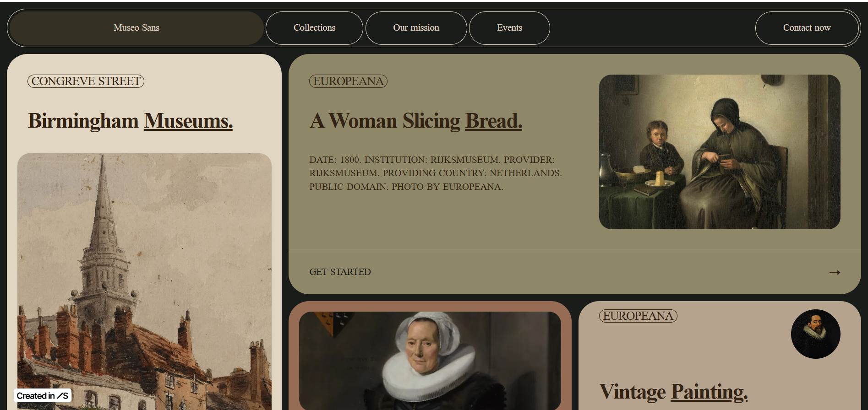Click the Europeana tag above Woman Slicing Bread

pyautogui.click(x=348, y=81)
